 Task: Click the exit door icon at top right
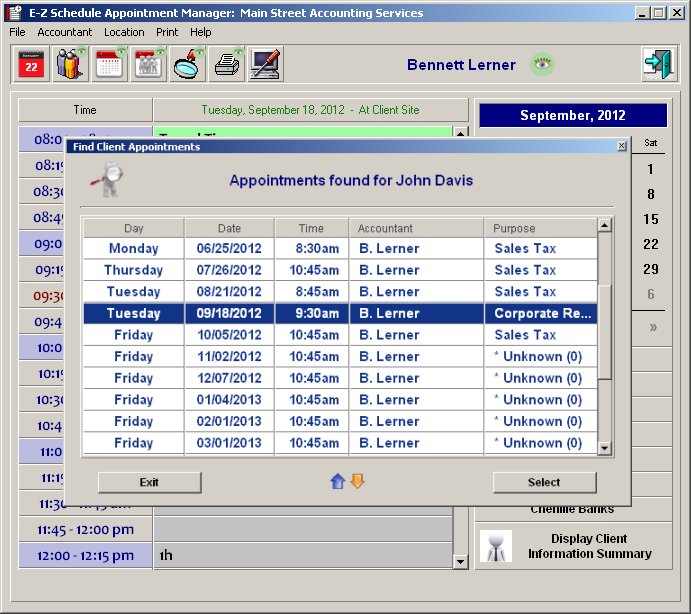pyautogui.click(x=659, y=65)
